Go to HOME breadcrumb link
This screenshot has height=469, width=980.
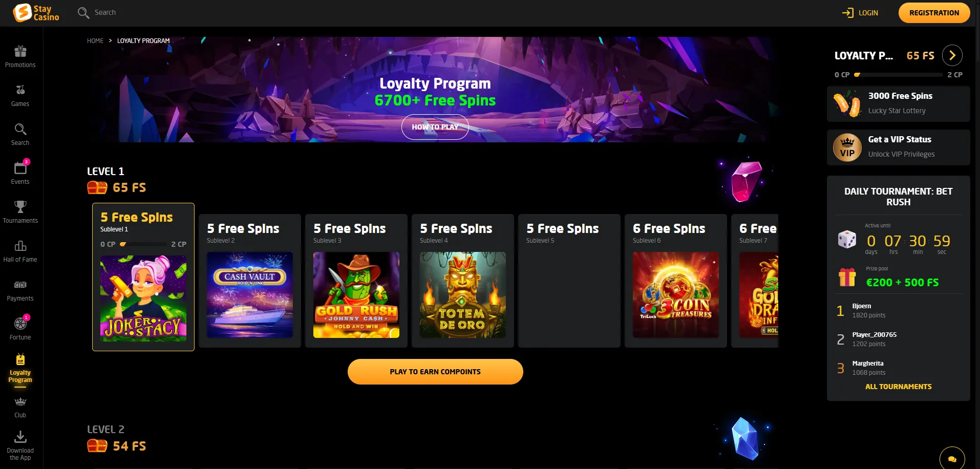click(x=95, y=41)
